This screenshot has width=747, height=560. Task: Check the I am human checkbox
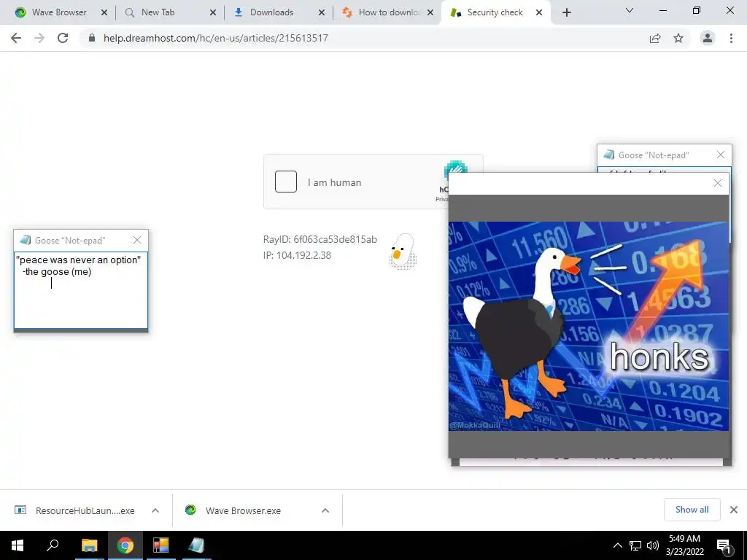click(286, 182)
